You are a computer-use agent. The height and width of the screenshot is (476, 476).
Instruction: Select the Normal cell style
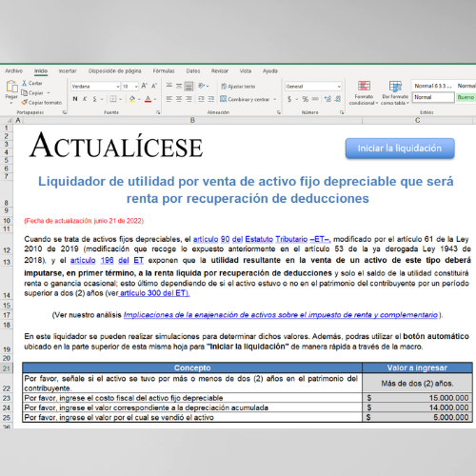click(x=433, y=97)
